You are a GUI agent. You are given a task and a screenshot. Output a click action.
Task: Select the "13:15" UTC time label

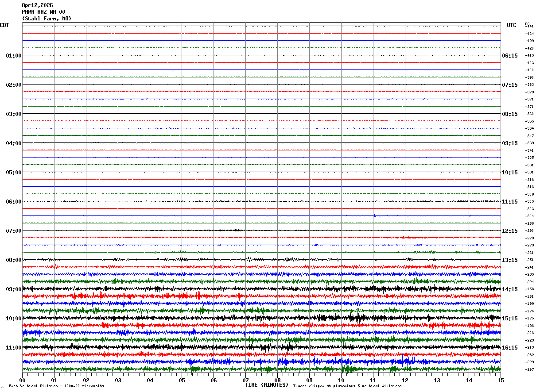[510, 260]
